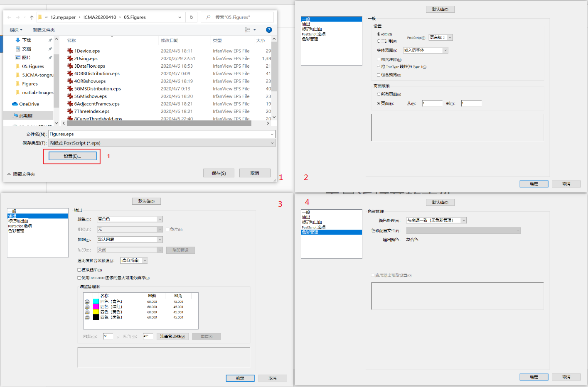Select the 6AdjacentFrames.eps file icon

pyautogui.click(x=70, y=104)
